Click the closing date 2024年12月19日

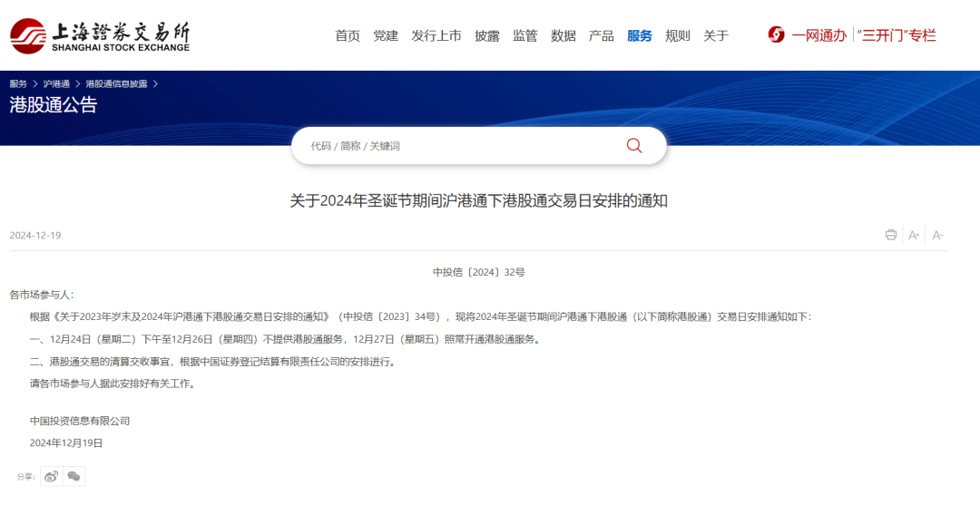(x=66, y=443)
